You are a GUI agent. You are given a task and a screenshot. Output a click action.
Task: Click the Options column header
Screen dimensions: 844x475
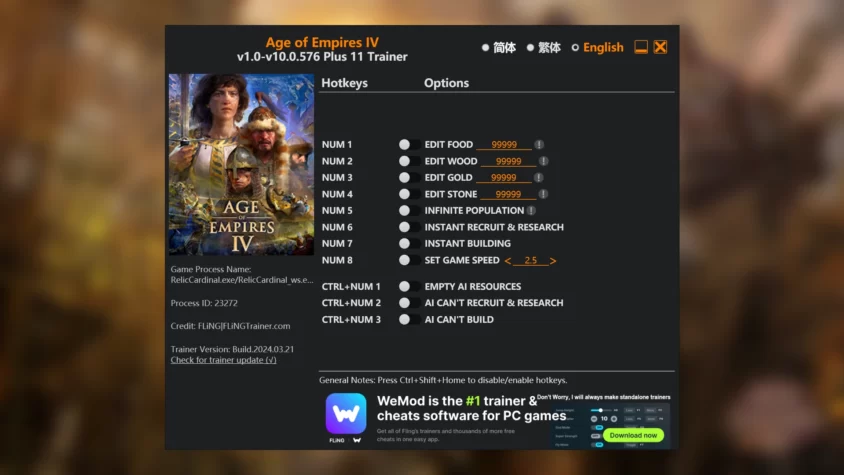point(446,83)
